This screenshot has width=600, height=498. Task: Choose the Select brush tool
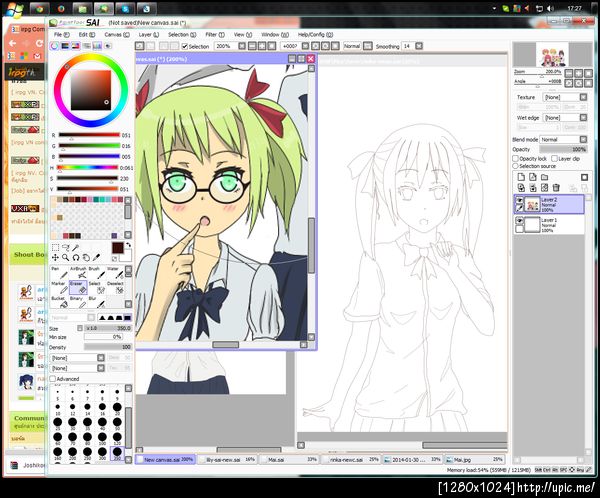pyautogui.click(x=96, y=288)
